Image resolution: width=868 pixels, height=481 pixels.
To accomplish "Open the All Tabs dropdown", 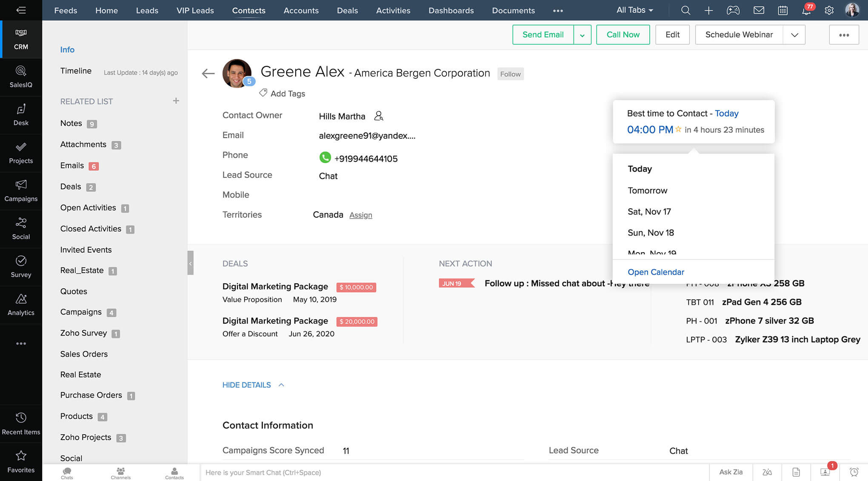I will 634,10.
